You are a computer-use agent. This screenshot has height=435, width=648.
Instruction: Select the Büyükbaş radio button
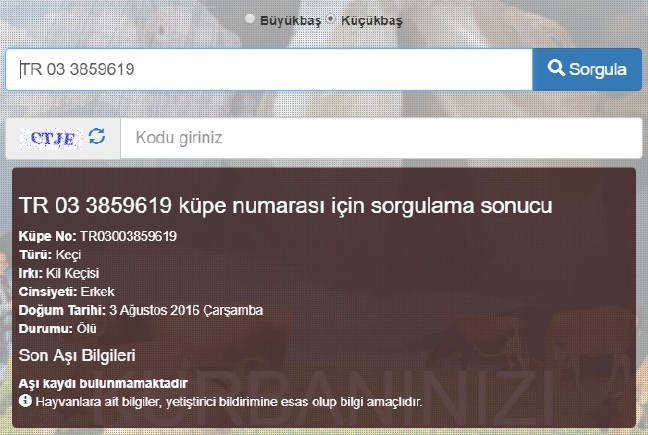(250, 19)
